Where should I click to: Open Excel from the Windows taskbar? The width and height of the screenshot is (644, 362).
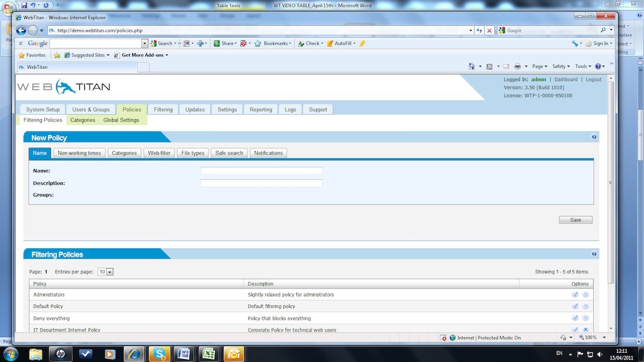[x=208, y=353]
